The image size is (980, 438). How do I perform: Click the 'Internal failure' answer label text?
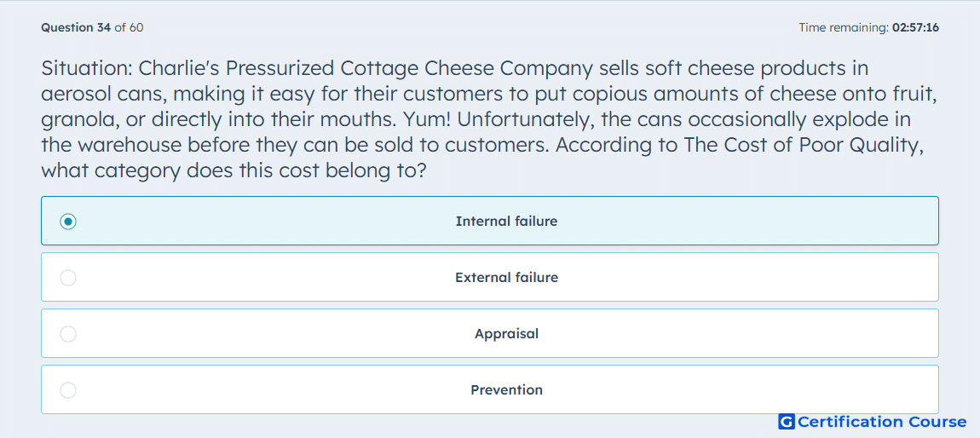click(x=506, y=222)
